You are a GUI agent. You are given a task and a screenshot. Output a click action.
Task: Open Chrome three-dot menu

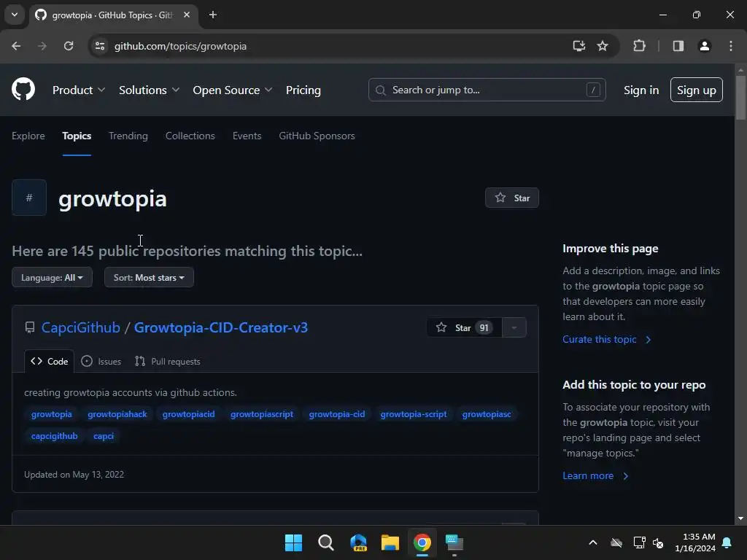tap(731, 46)
